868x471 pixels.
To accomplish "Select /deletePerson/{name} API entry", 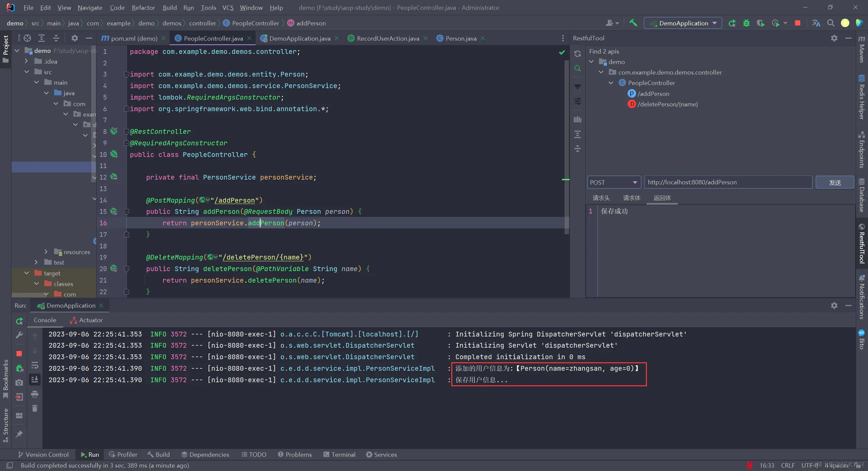I will click(667, 104).
